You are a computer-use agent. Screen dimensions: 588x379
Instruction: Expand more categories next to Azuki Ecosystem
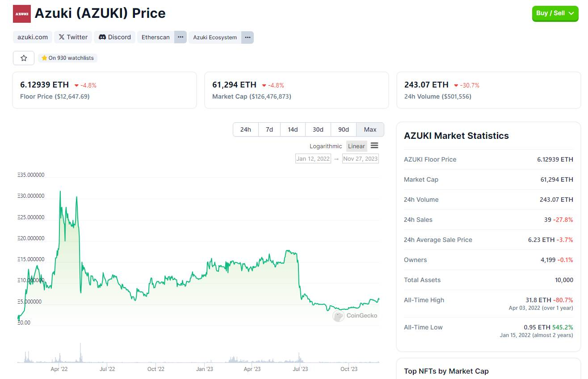pyautogui.click(x=248, y=37)
